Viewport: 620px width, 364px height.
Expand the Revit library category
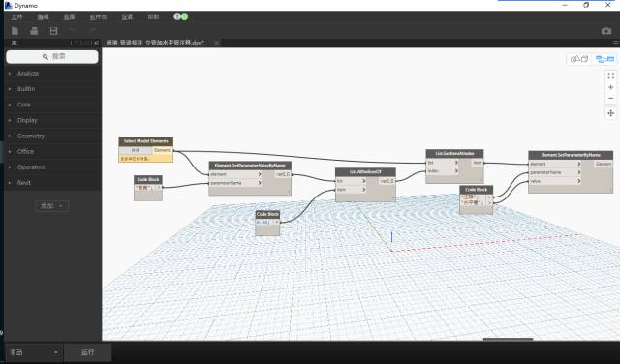(23, 183)
